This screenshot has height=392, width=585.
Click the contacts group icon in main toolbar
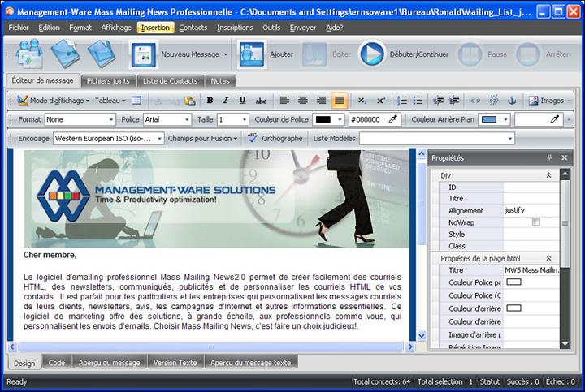pos(29,54)
